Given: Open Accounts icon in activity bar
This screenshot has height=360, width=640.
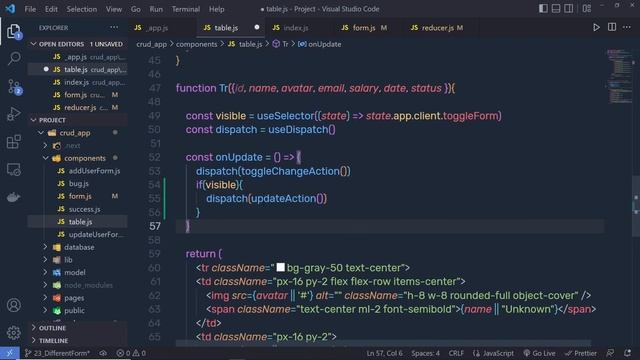Looking at the screenshot, I should [13, 305].
